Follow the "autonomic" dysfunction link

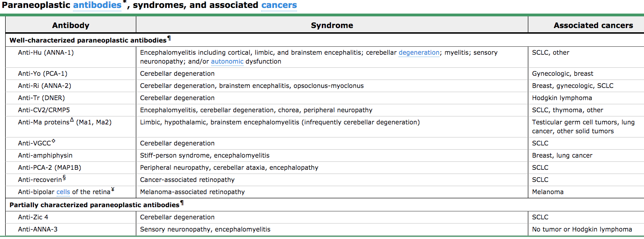227,61
